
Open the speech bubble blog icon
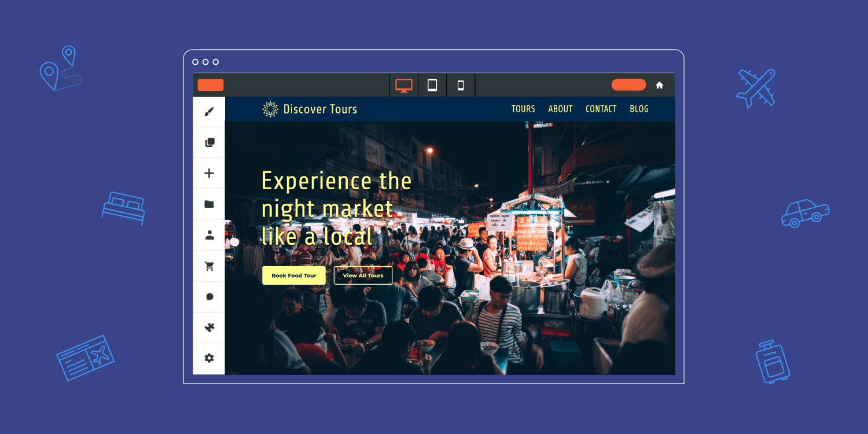pos(209,297)
